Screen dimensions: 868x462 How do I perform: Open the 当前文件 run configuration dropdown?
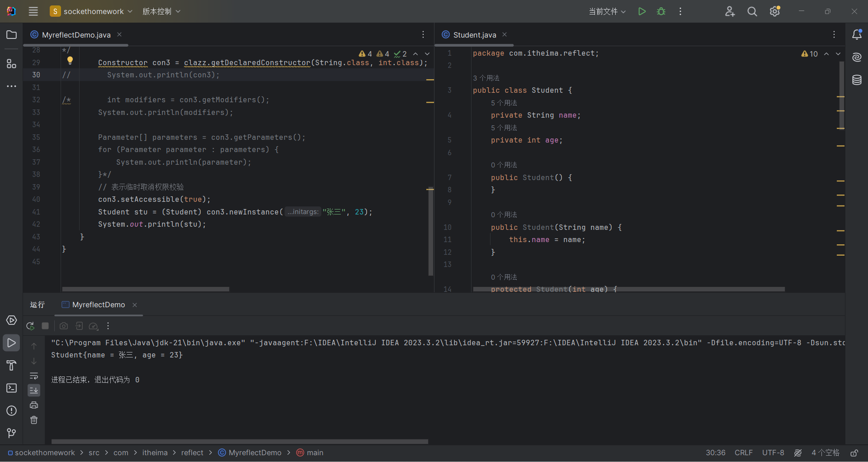point(607,11)
